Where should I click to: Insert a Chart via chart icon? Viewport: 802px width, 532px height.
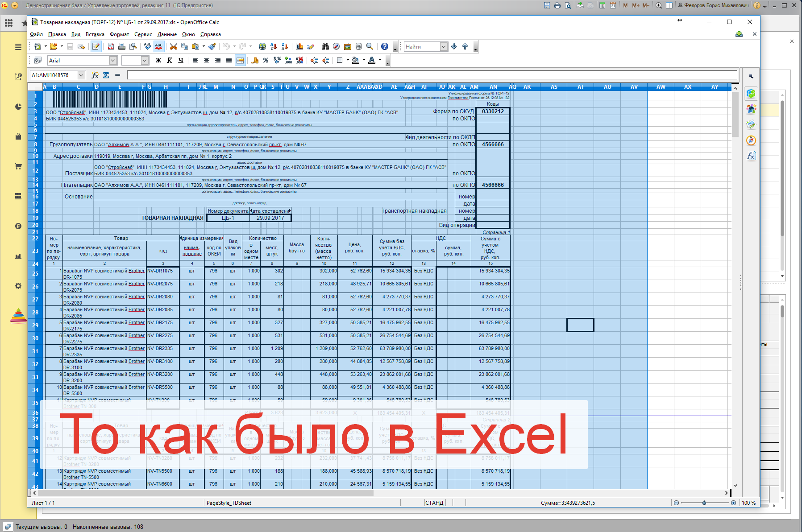click(x=299, y=46)
